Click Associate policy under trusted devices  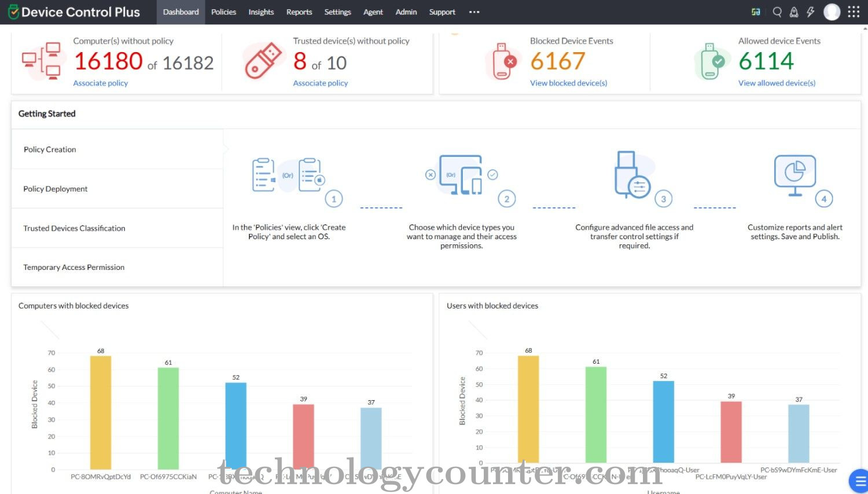(x=321, y=83)
